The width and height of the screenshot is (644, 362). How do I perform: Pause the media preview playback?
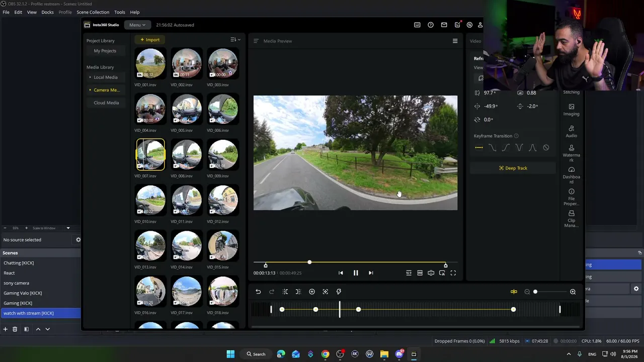[x=356, y=273]
